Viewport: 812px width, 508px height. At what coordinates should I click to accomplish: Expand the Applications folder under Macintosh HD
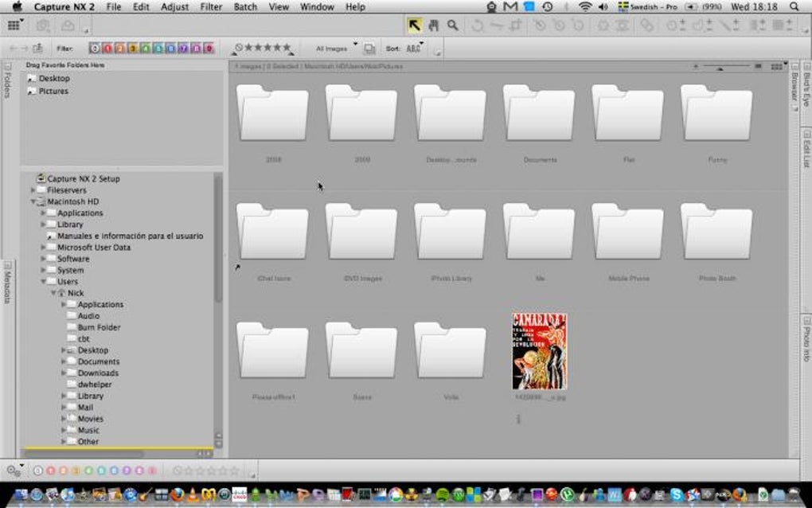click(x=43, y=213)
